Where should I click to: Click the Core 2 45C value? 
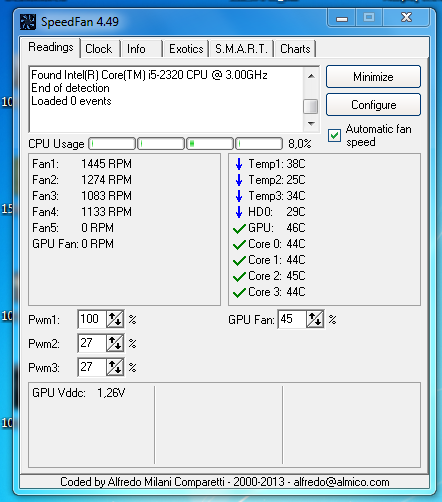[x=296, y=276]
